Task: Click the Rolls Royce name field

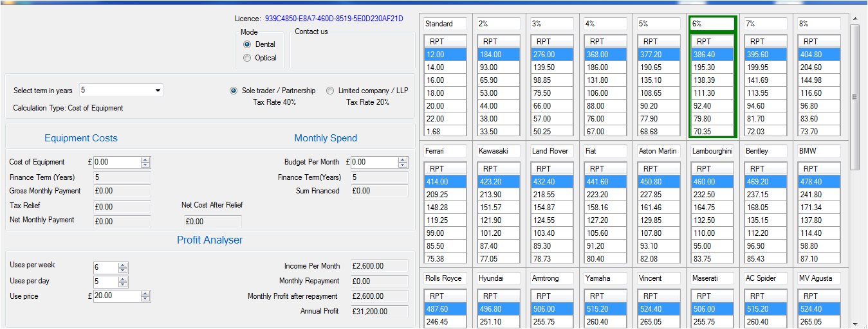Action: [445, 278]
